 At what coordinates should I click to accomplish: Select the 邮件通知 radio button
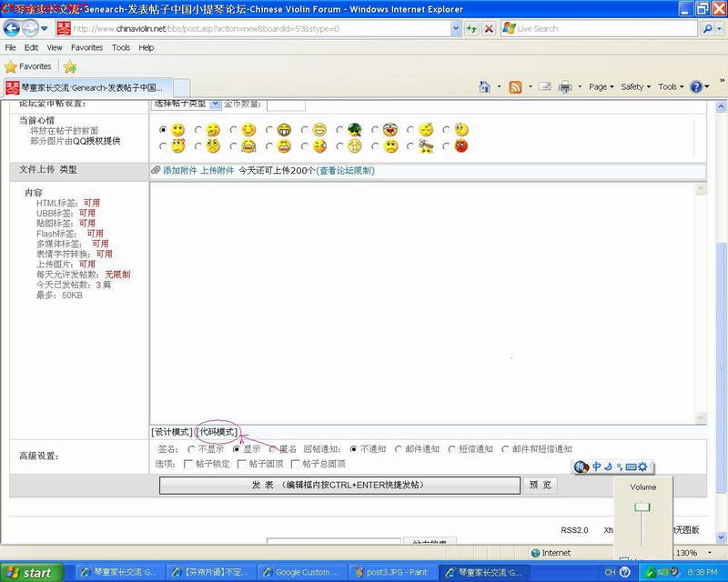[x=398, y=449]
